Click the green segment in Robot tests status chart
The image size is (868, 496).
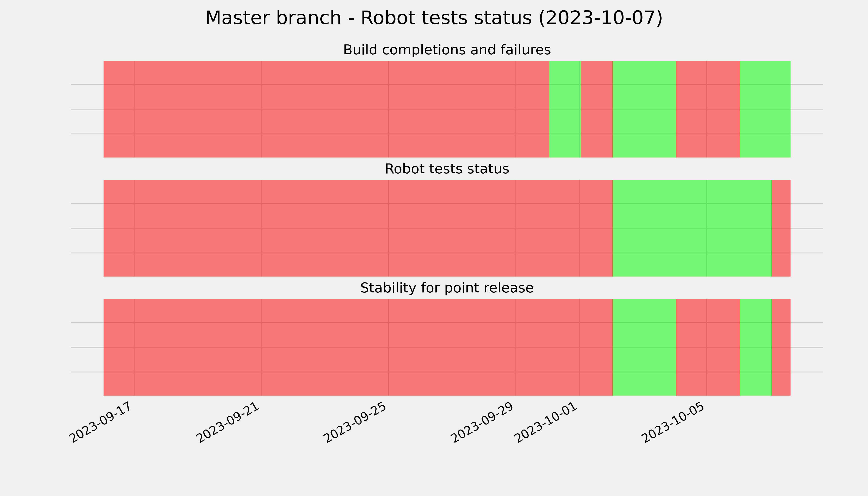click(x=692, y=228)
